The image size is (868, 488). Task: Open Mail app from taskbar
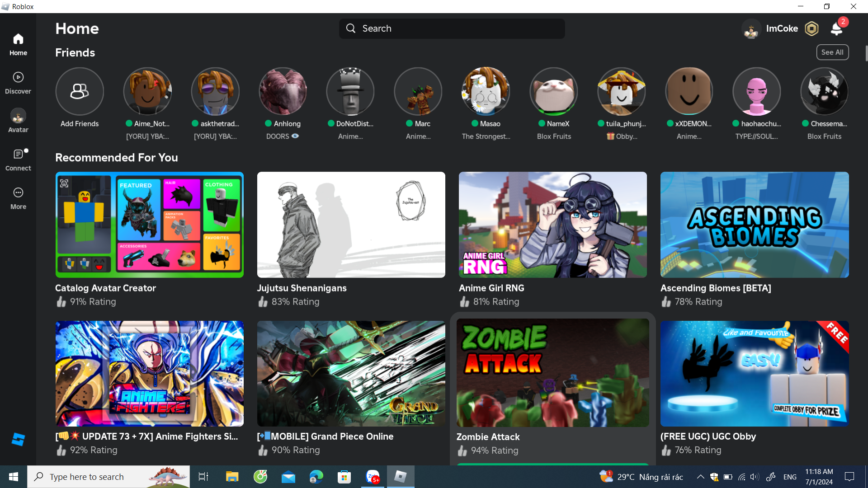point(288,477)
